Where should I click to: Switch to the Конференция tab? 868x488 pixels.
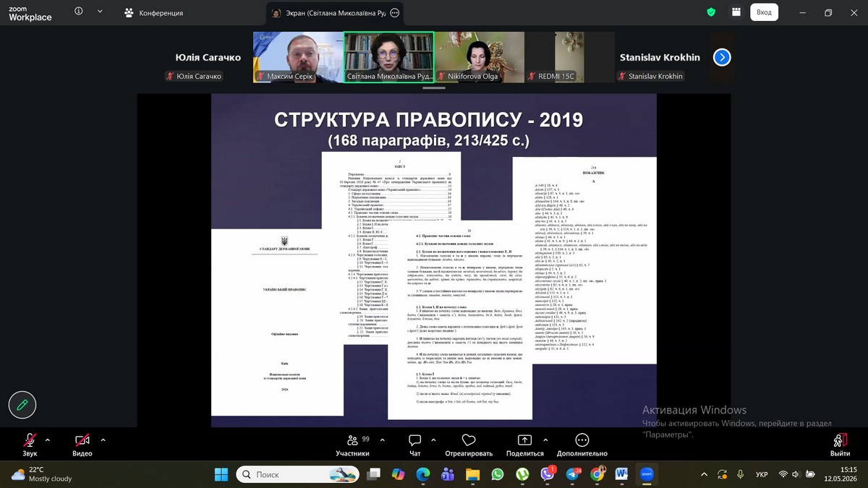(x=153, y=13)
